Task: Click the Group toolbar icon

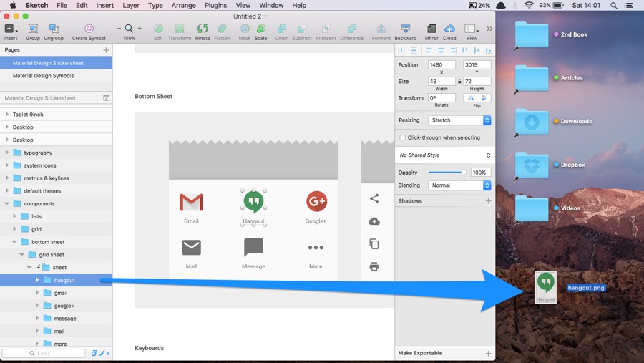Action: (33, 32)
